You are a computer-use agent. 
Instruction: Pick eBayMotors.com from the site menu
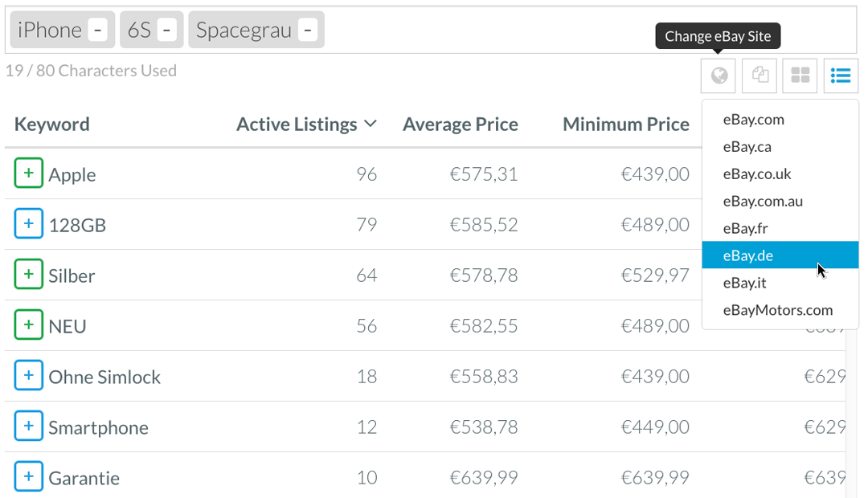780,310
